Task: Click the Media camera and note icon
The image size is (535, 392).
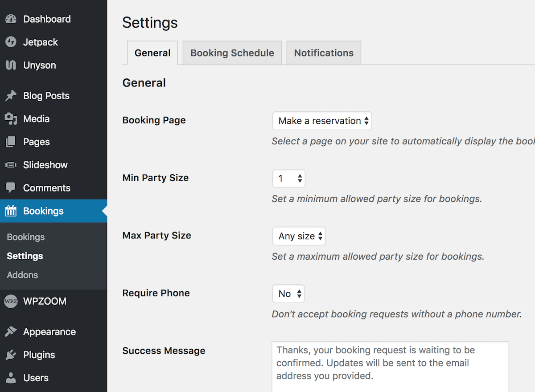Action: [x=11, y=119]
